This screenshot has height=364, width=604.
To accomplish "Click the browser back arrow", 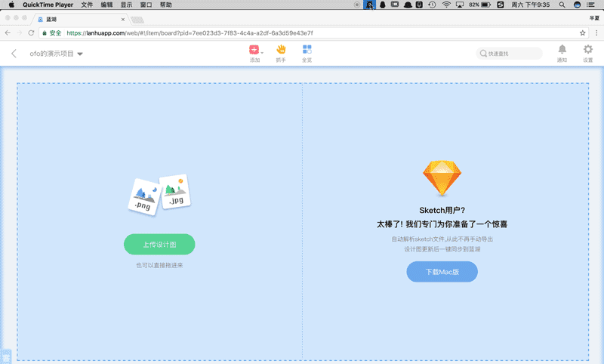I will click(x=8, y=33).
